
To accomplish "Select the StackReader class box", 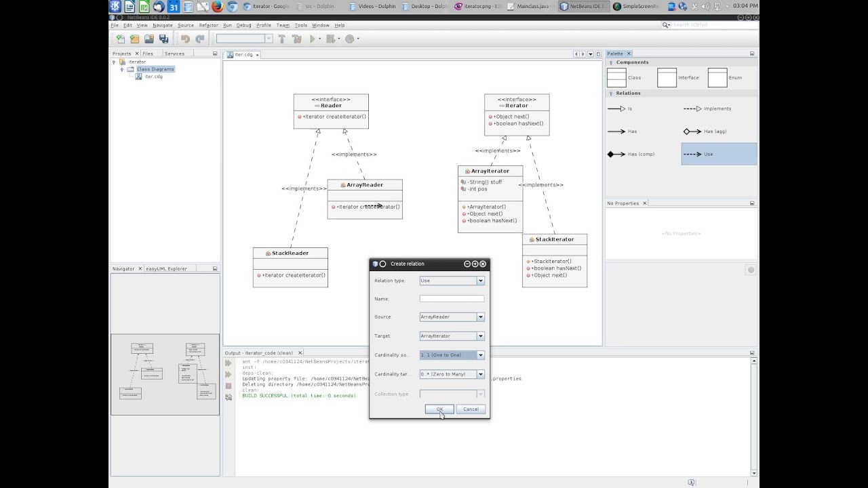I will [x=290, y=267].
